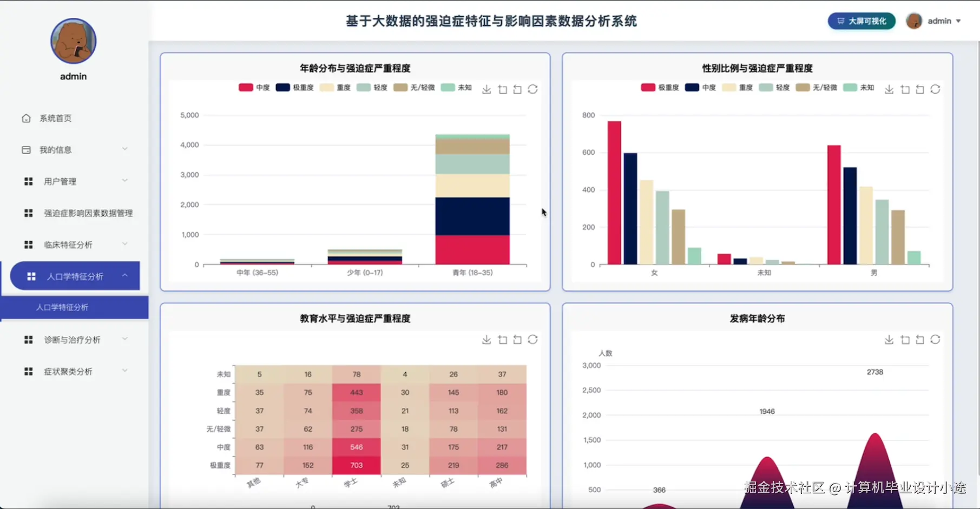
Task: Refresh the gender ratio chart
Action: point(936,89)
